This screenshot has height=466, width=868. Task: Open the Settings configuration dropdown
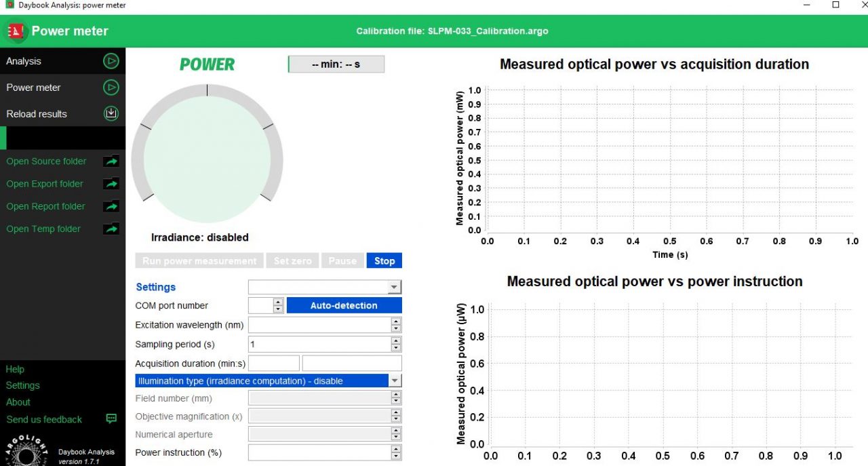(395, 286)
